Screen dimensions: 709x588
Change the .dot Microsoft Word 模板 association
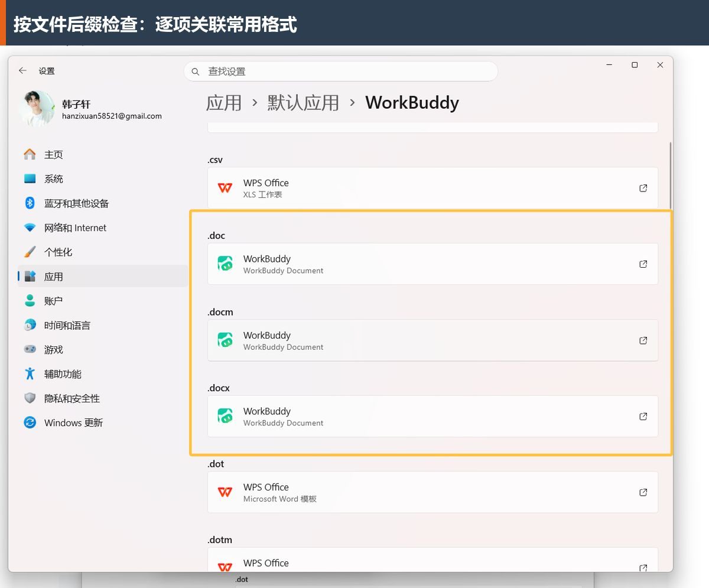[432, 492]
